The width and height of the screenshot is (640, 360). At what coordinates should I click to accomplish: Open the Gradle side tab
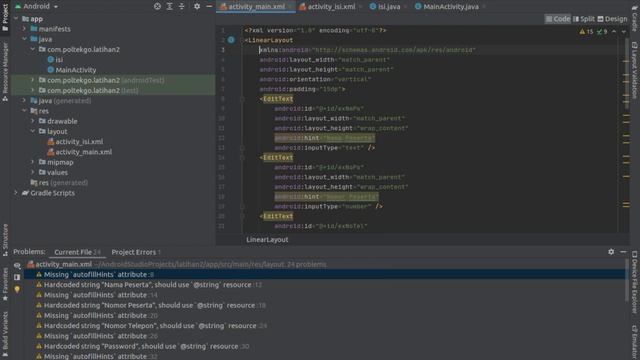click(x=635, y=18)
